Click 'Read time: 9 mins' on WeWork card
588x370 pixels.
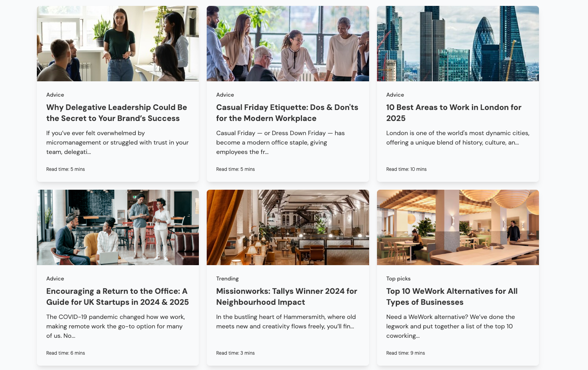coord(406,353)
